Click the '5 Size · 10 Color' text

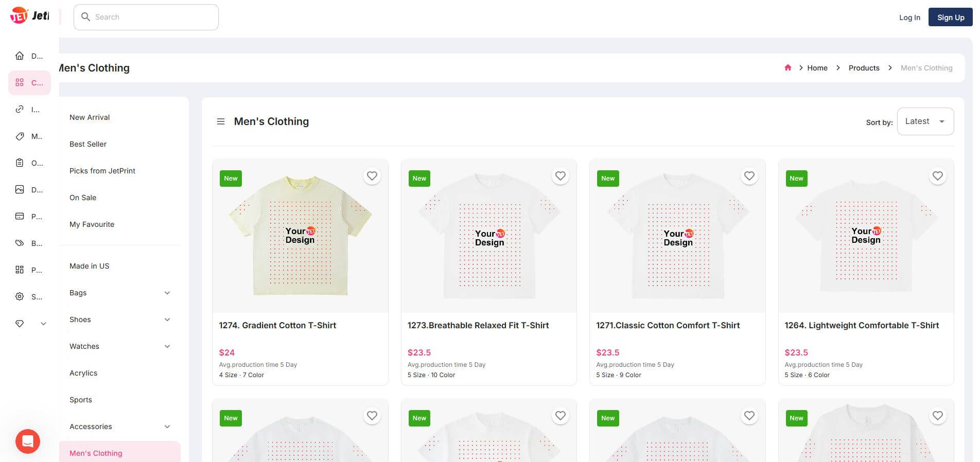click(431, 375)
